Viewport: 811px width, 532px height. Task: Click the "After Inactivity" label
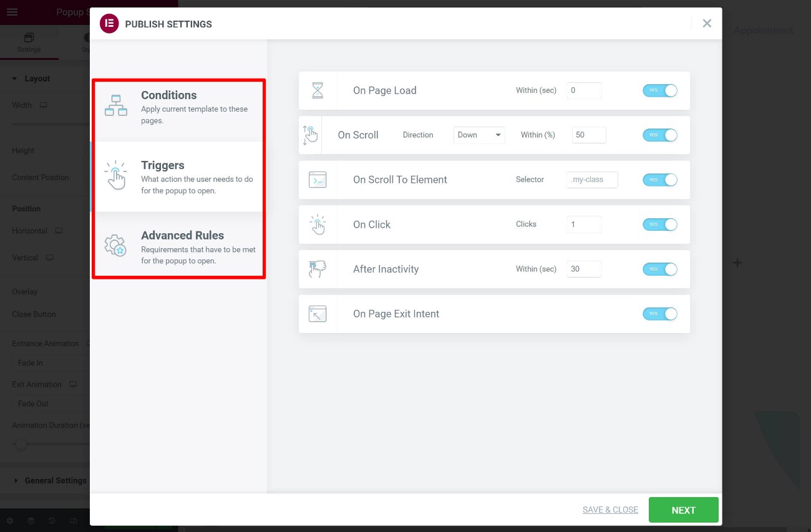386,269
